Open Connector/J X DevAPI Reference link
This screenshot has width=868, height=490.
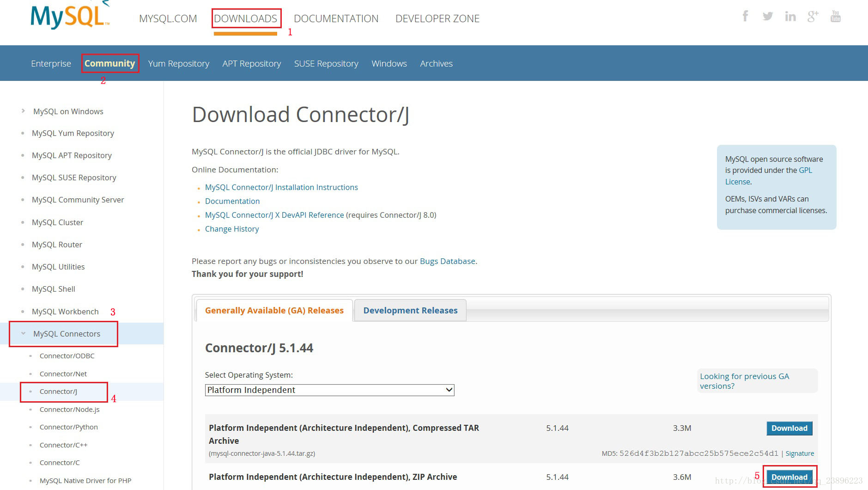(x=274, y=215)
